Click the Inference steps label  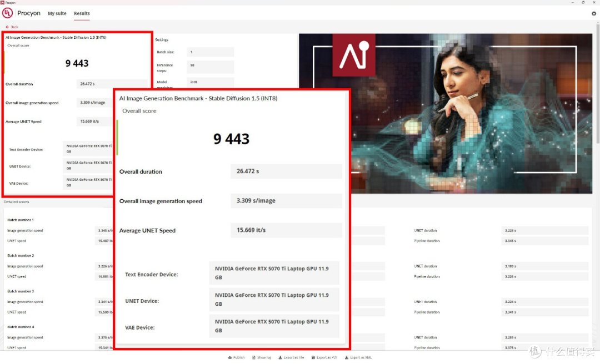(x=165, y=68)
